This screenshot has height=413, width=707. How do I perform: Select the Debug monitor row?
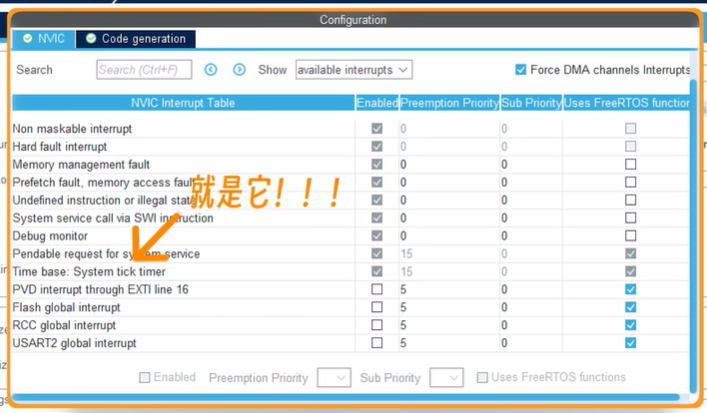(351, 236)
